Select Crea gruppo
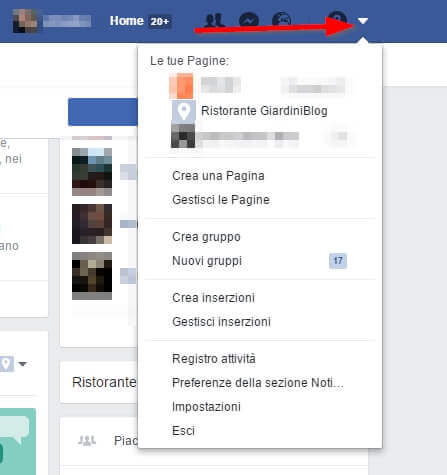This screenshot has width=447, height=475. click(x=206, y=237)
